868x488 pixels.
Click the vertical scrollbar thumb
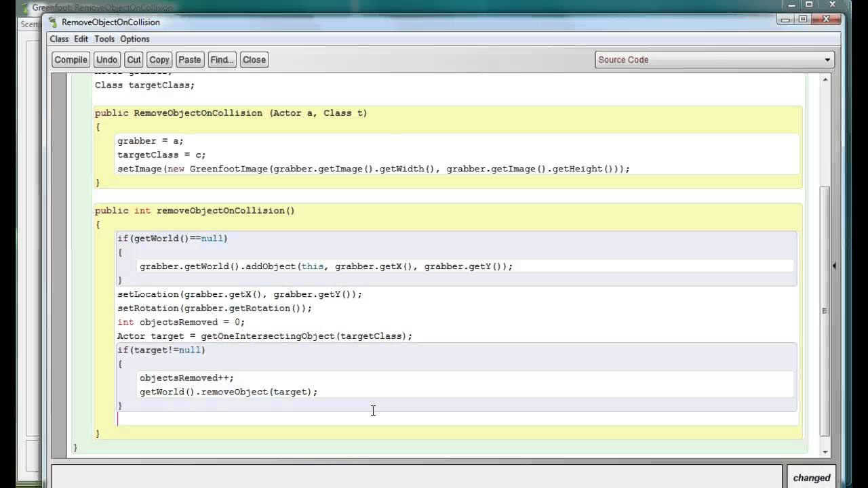[825, 311]
